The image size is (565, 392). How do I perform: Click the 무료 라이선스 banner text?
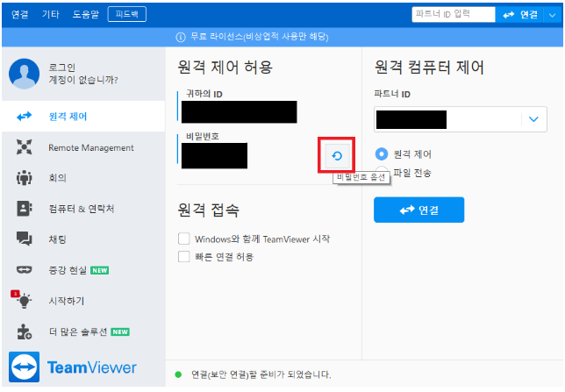coord(259,37)
